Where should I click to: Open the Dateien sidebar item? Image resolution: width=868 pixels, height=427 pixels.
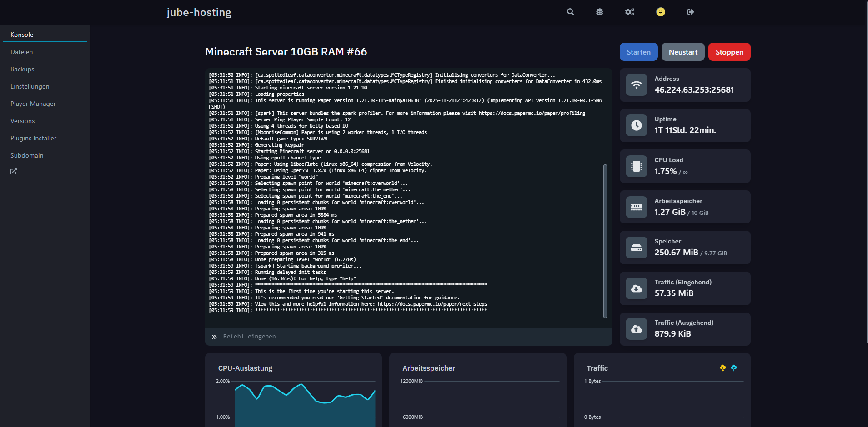coord(22,52)
